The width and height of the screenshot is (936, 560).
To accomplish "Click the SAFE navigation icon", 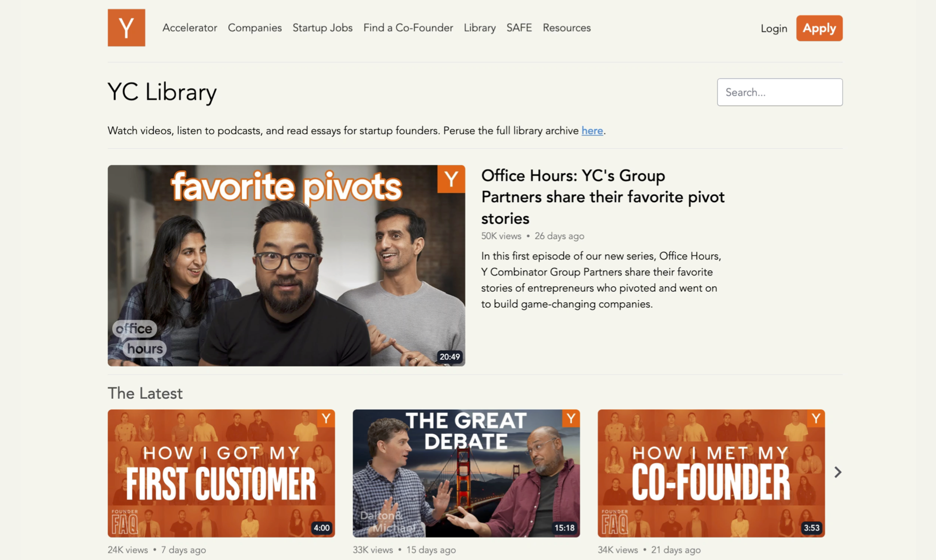I will [x=518, y=27].
